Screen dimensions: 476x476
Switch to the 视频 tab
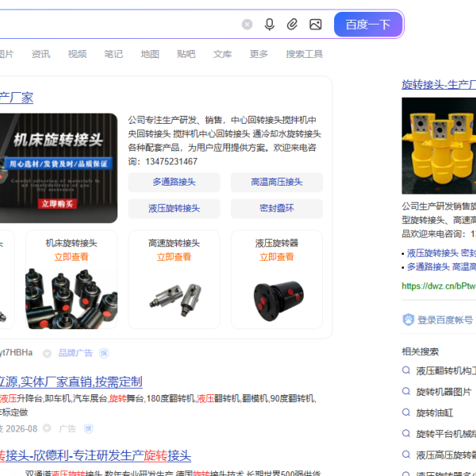point(78,54)
